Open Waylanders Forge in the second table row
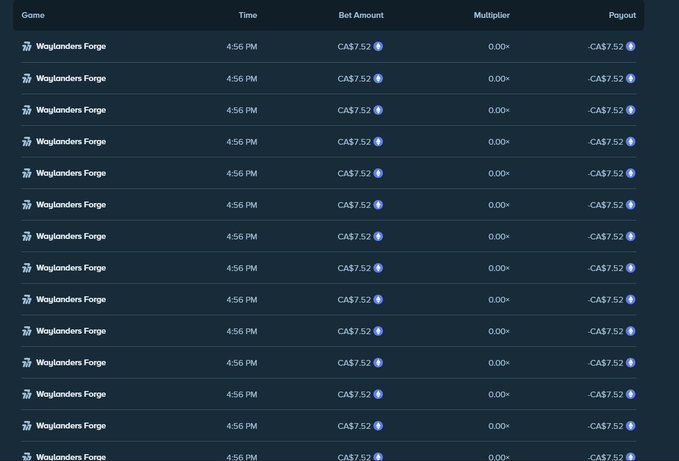This screenshot has width=679, height=461. point(71,78)
